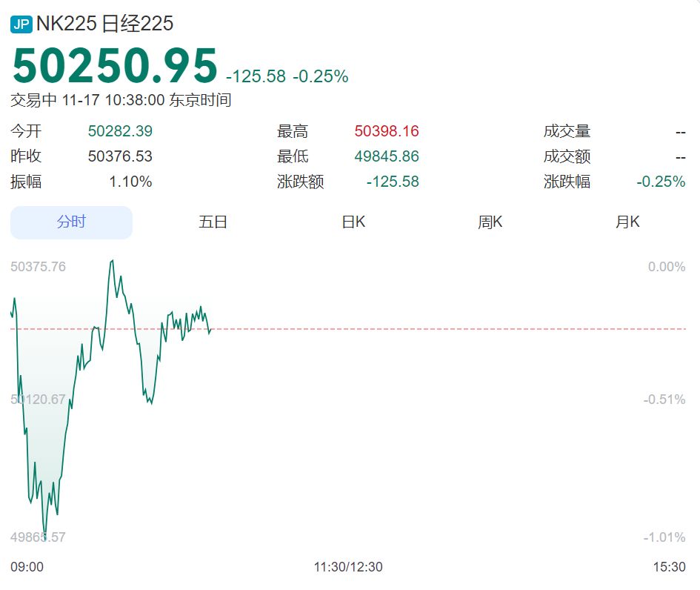The width and height of the screenshot is (700, 590).
Task: Click the 09:00 axis label
Action: point(27,567)
